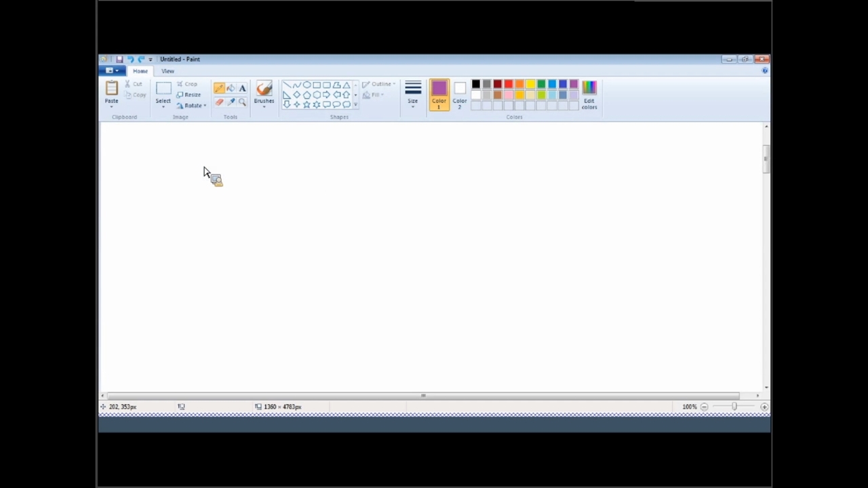Open the Paint file menu button
The height and width of the screenshot is (488, 868).
[112, 71]
